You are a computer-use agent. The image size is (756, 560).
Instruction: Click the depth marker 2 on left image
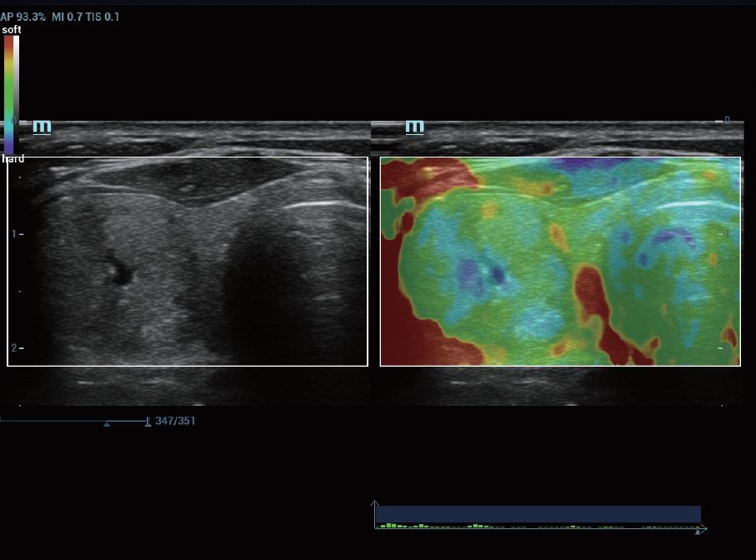pos(16,347)
